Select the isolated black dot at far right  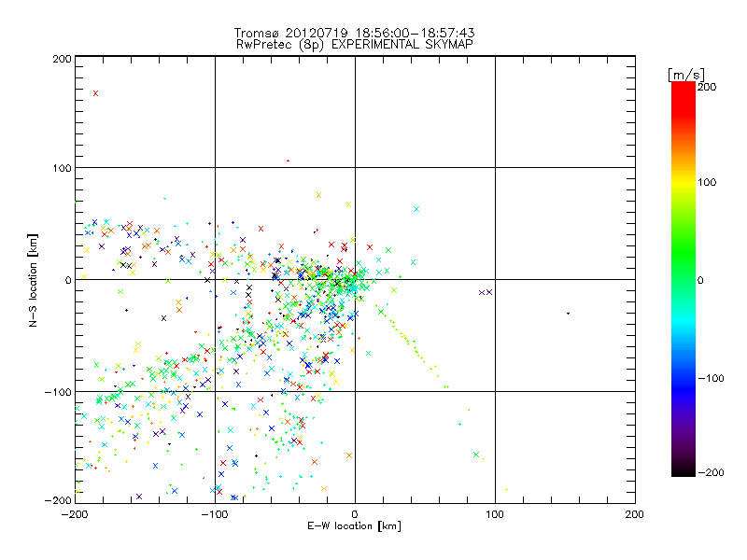(568, 313)
